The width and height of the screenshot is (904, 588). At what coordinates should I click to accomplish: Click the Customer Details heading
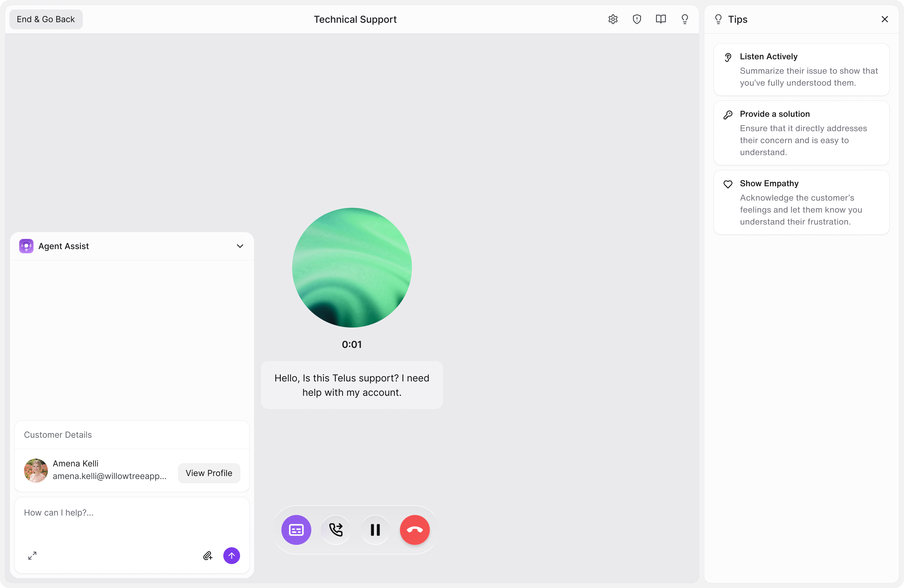[x=58, y=434]
